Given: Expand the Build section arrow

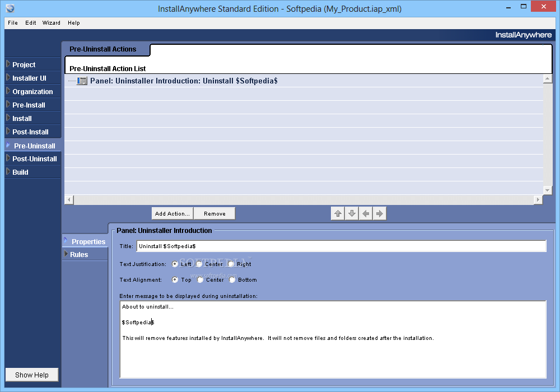Looking at the screenshot, I should tap(8, 171).
